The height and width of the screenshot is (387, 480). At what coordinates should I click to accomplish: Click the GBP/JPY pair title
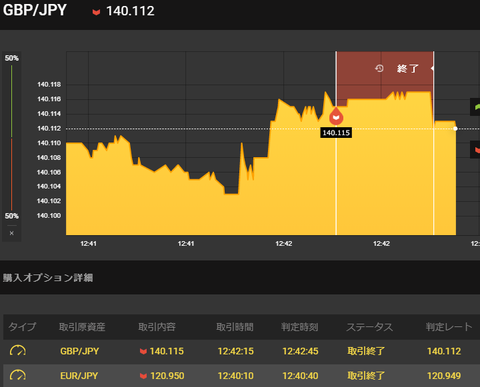35,10
